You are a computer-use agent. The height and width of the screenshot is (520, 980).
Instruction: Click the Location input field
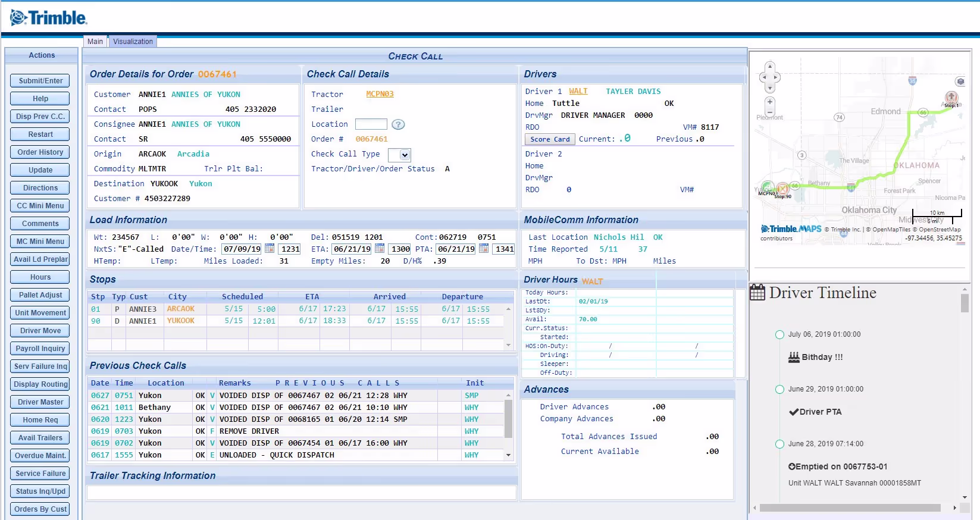pos(371,124)
